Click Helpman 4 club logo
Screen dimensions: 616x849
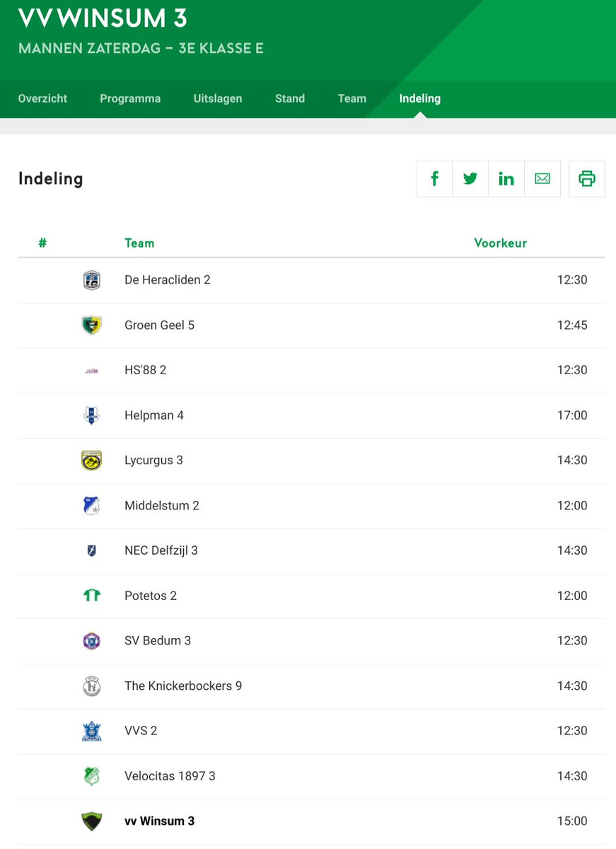pyautogui.click(x=91, y=415)
